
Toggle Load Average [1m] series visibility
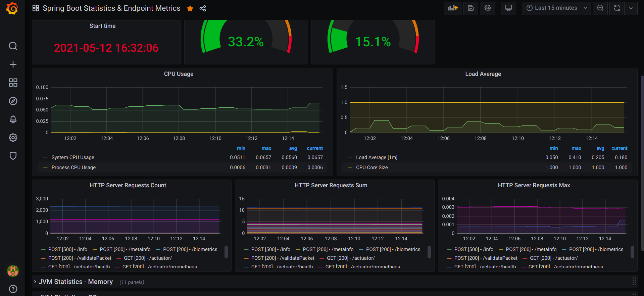click(376, 157)
